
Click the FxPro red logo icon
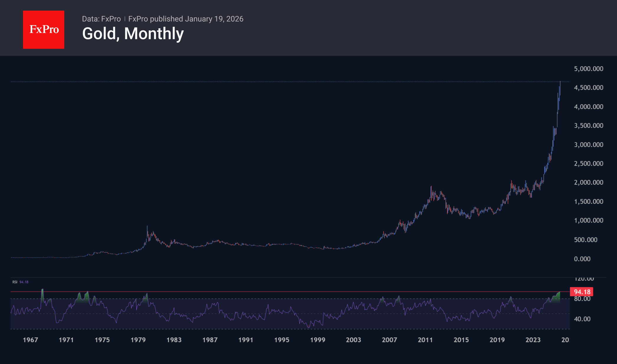click(x=44, y=29)
